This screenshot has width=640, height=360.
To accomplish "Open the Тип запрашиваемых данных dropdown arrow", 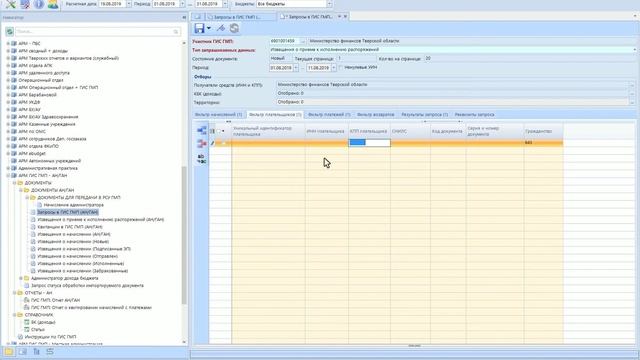I will coord(634,50).
